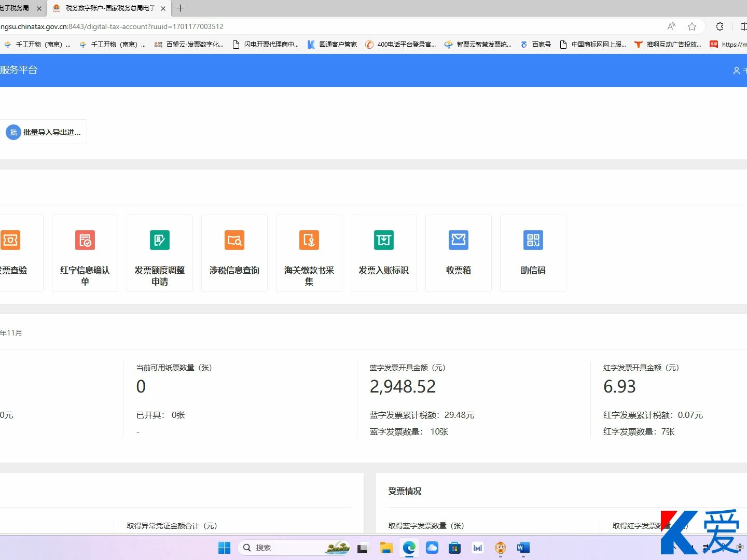The width and height of the screenshot is (747, 560).
Task: Open Microsoft Word from taskbar
Action: tap(523, 548)
